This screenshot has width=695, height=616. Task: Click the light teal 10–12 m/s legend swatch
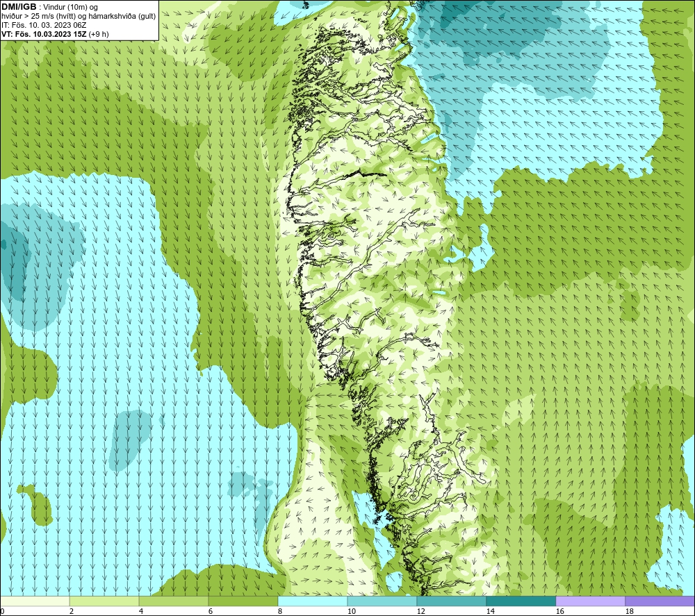tap(382, 601)
